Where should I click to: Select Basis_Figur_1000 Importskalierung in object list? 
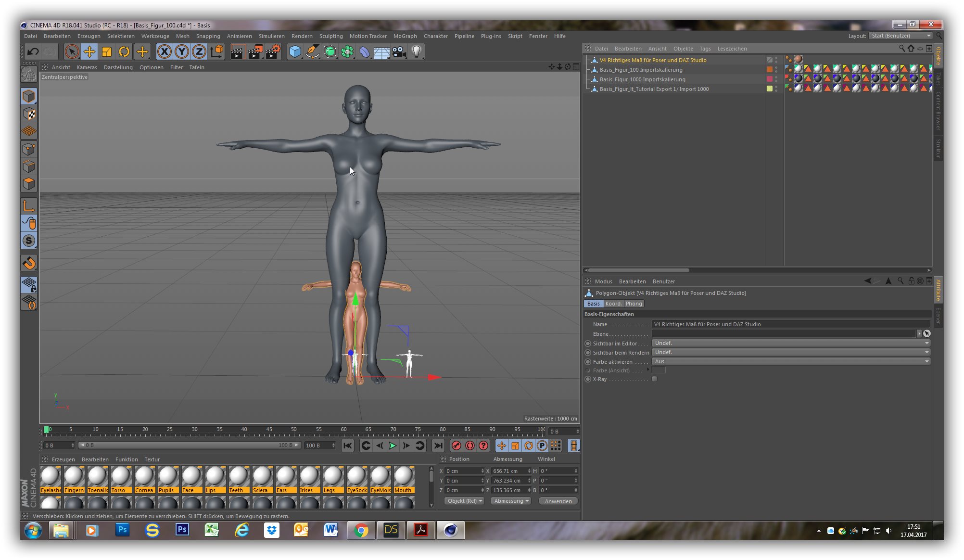click(642, 79)
